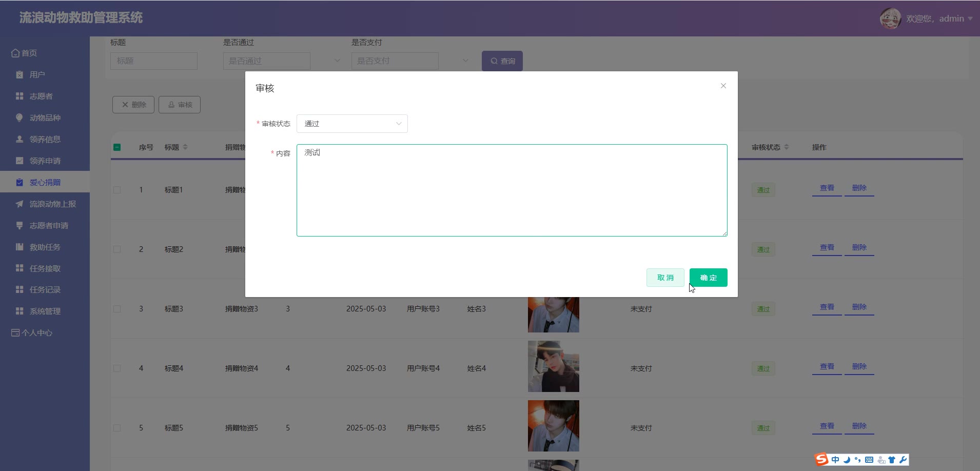Expand the admin user menu arrow

970,18
